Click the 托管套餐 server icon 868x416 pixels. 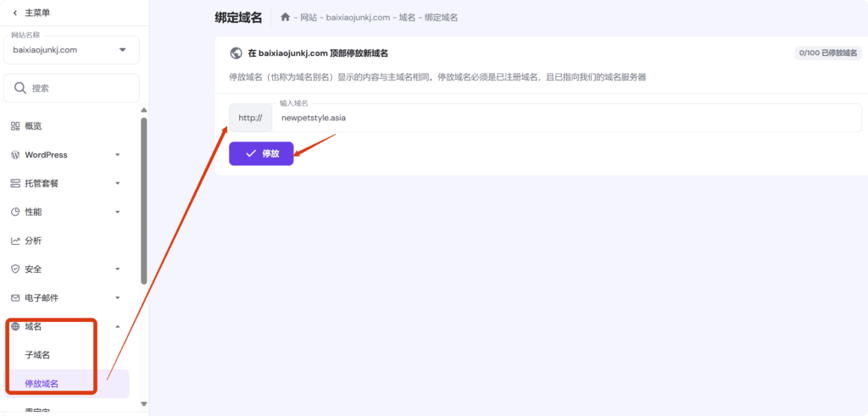click(15, 183)
